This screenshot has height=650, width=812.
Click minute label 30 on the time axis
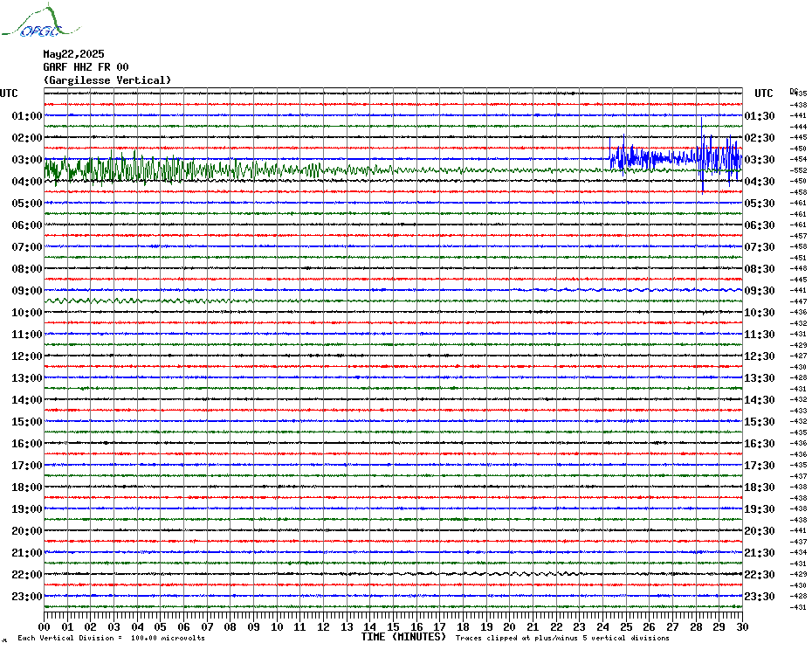coord(743,626)
